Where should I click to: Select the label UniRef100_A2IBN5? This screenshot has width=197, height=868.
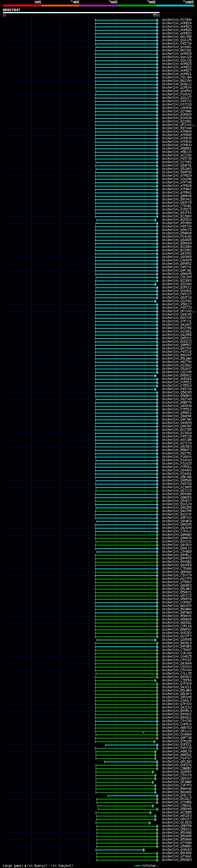(177, 812)
